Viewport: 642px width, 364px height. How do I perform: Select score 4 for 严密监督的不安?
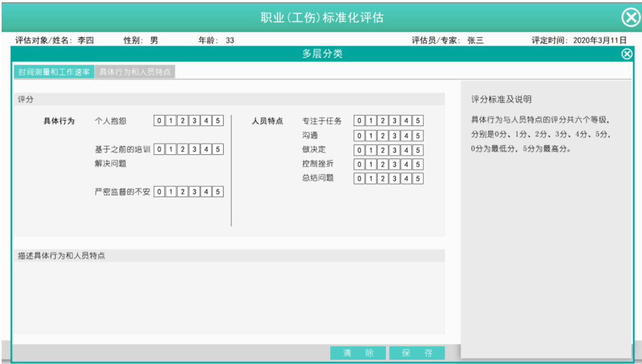point(206,192)
